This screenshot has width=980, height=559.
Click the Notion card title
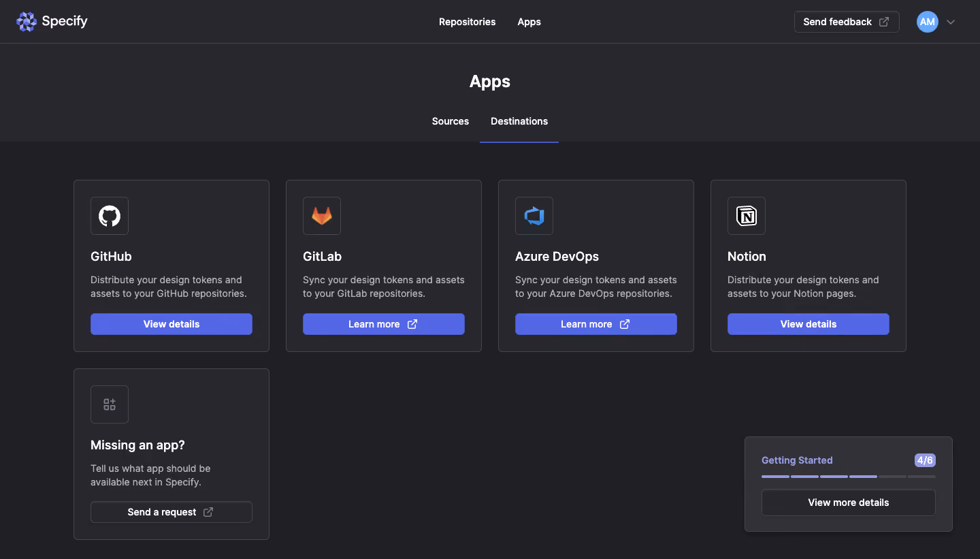pos(747,257)
